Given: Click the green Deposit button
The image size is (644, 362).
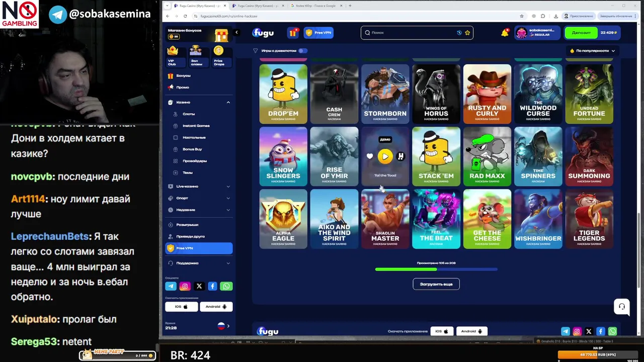Looking at the screenshot, I should coord(581,33).
